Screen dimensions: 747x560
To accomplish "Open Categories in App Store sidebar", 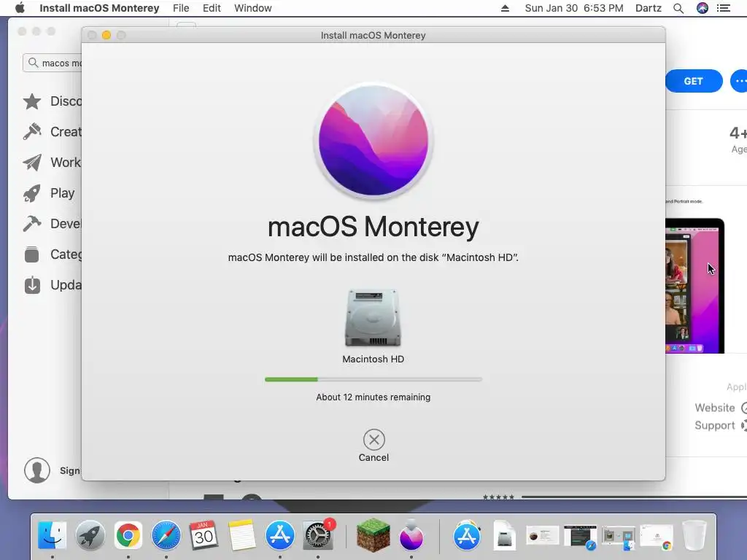I will click(53, 254).
